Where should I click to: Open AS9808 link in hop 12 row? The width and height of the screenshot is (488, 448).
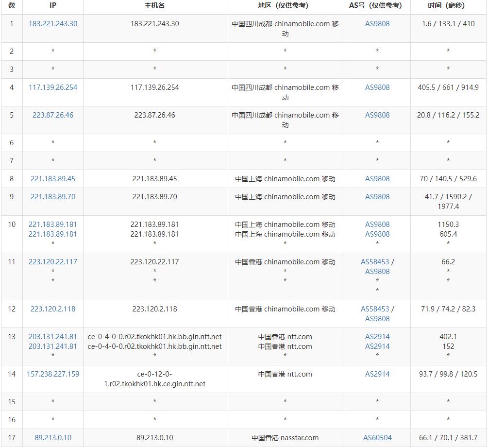pyautogui.click(x=377, y=319)
